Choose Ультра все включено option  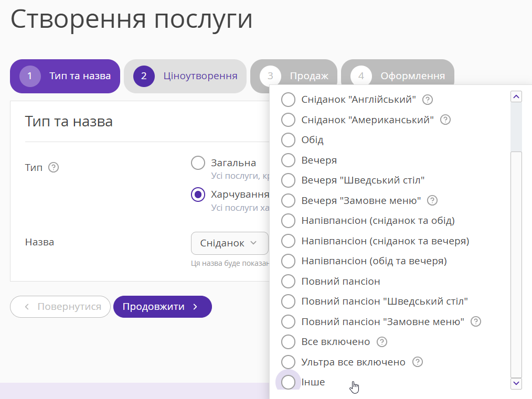point(288,362)
